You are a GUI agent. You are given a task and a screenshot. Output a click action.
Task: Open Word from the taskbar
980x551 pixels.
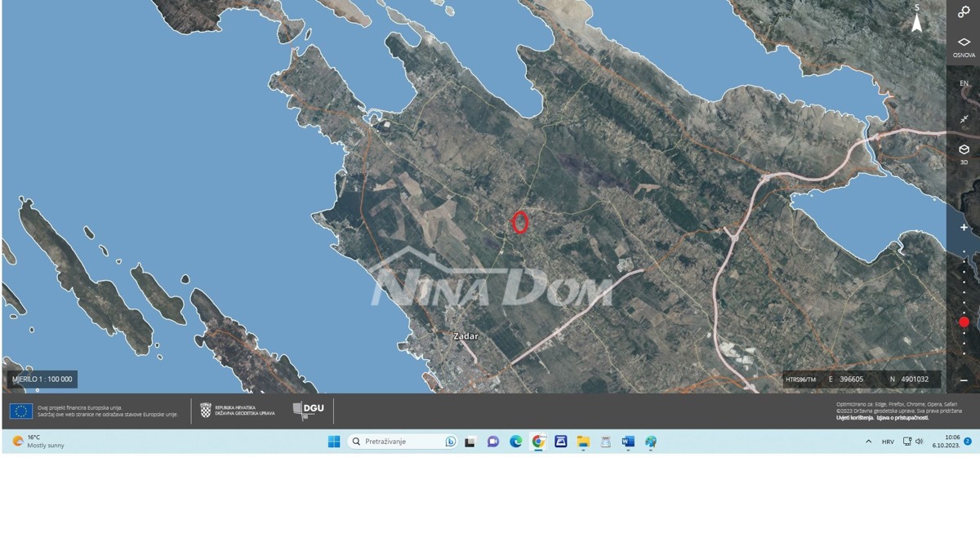click(627, 442)
